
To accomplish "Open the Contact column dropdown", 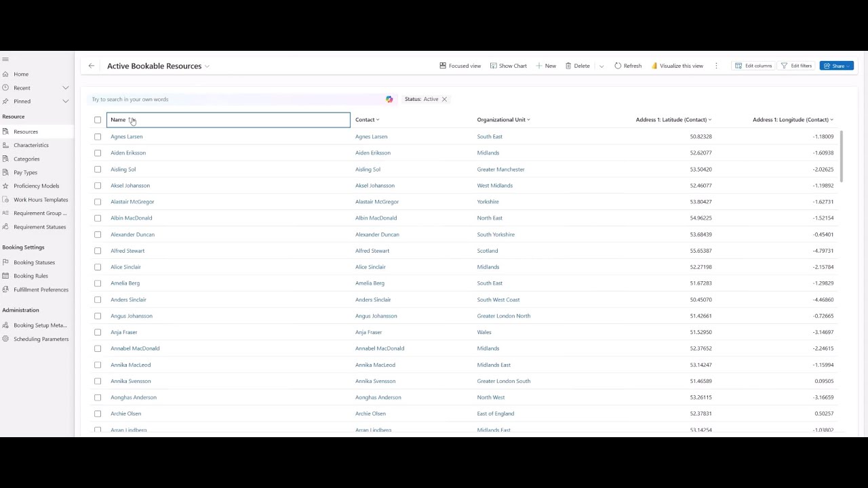I will 378,120.
